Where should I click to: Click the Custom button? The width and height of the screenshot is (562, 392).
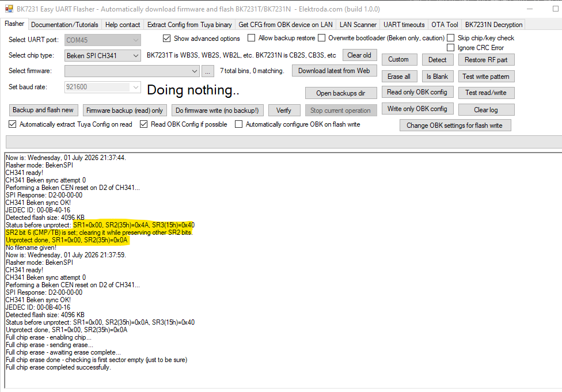pos(398,59)
